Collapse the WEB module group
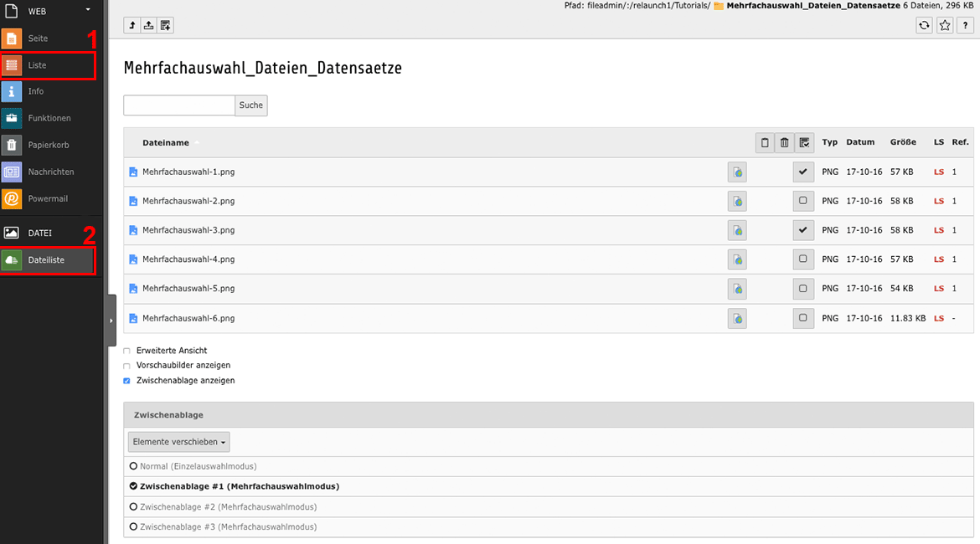 click(x=88, y=11)
